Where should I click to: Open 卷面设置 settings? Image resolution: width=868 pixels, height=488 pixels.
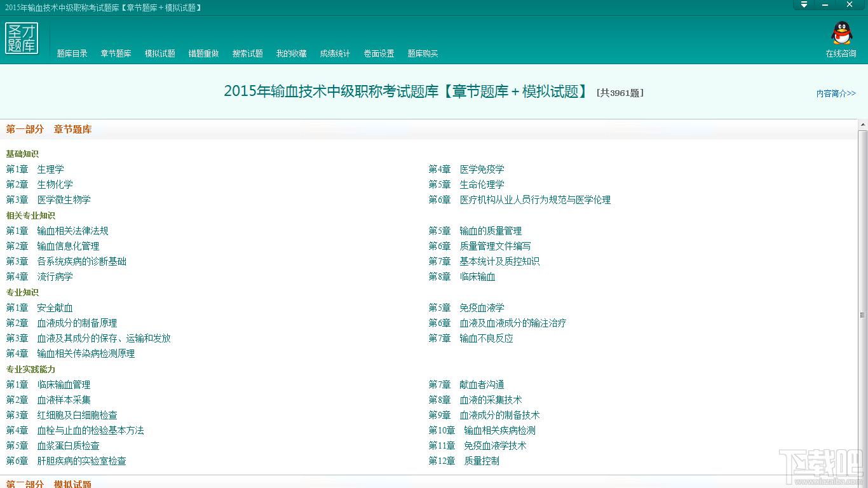click(379, 54)
